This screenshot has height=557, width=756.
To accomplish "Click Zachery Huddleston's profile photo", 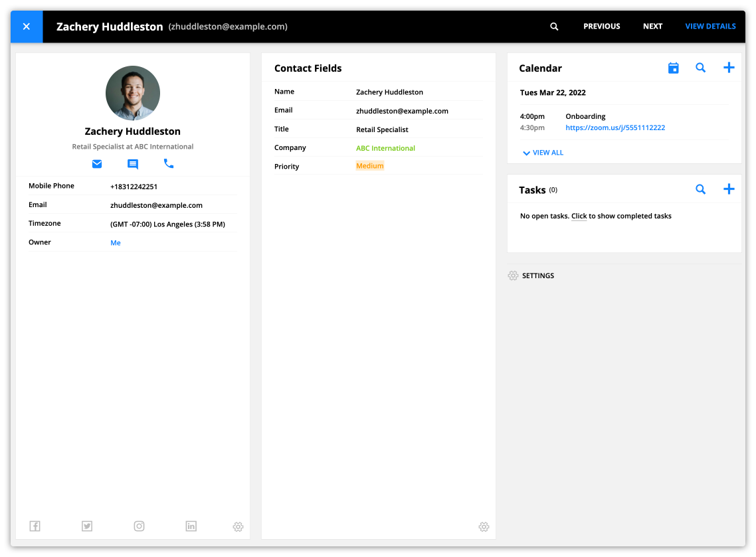I will point(133,93).
